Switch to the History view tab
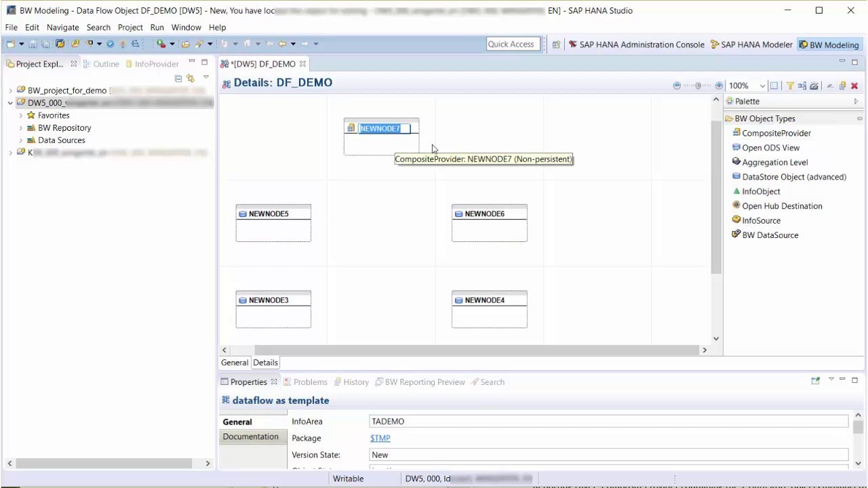Screen dimensions: 868x488 tap(351, 382)
